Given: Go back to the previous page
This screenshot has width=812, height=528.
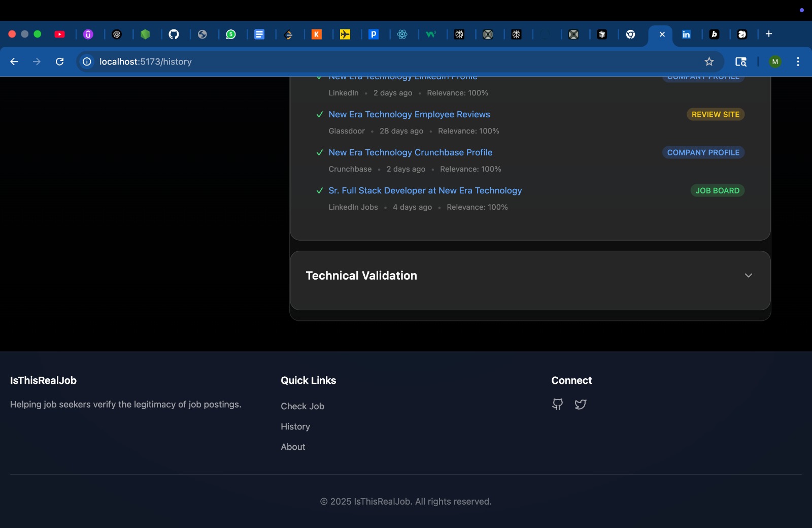Looking at the screenshot, I should tap(14, 61).
